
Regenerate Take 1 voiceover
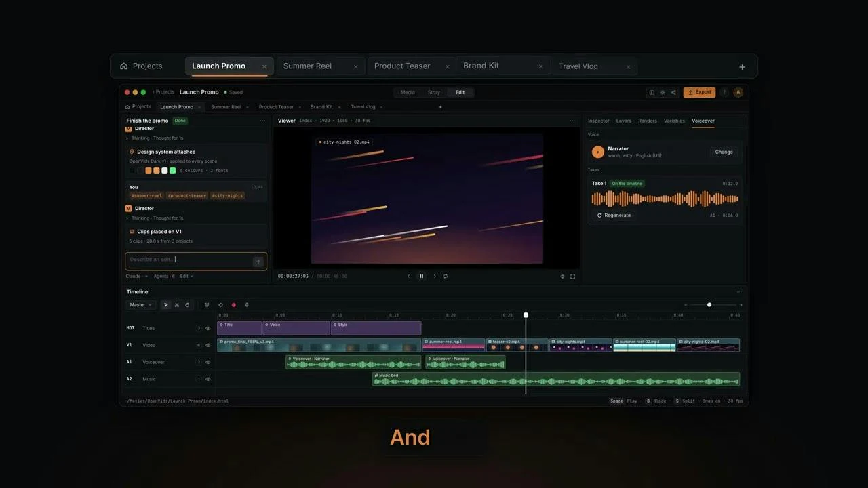[x=614, y=216]
